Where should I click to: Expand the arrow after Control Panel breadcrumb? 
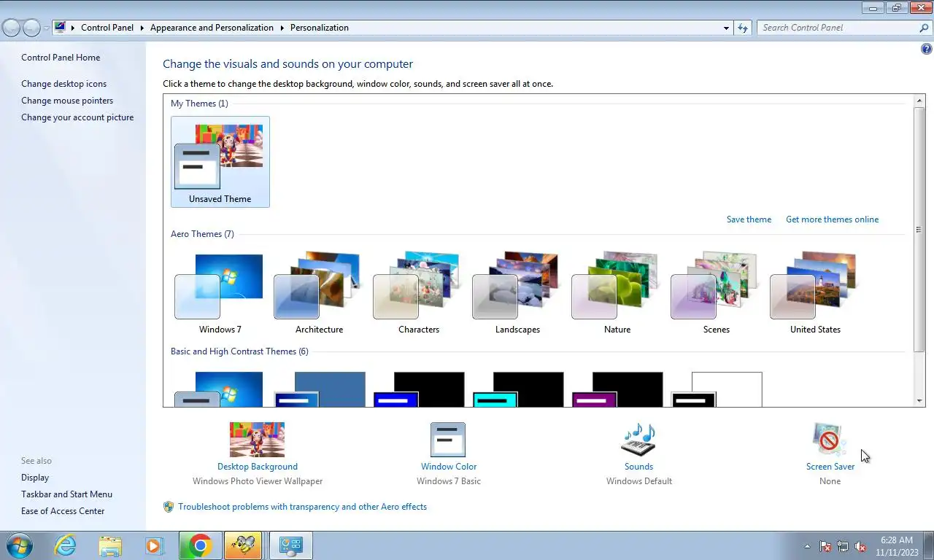(x=142, y=28)
